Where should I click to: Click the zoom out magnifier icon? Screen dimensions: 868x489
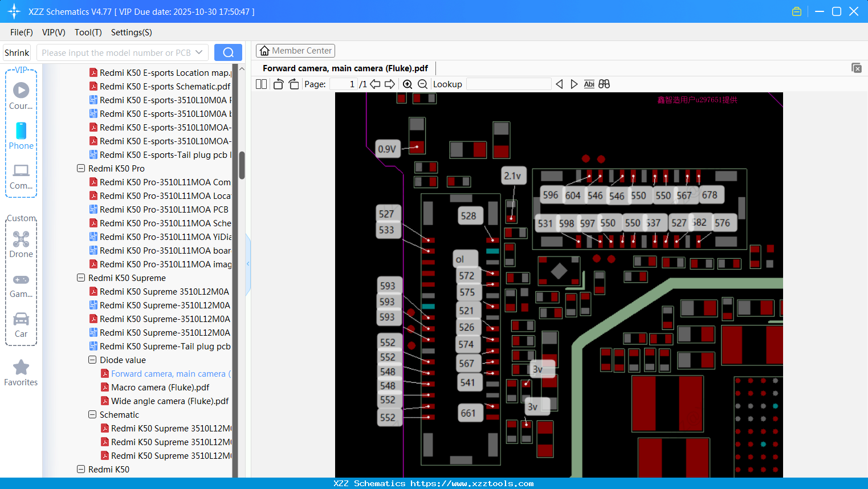click(x=422, y=84)
